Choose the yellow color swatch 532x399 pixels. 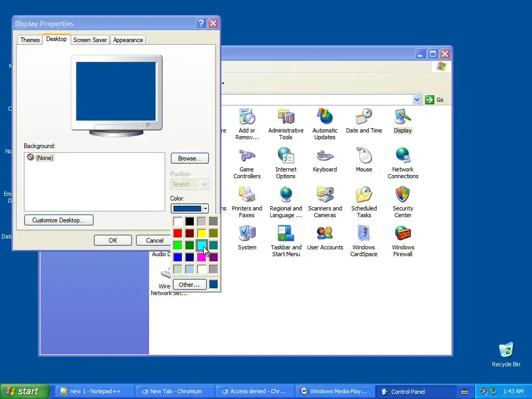(x=202, y=233)
